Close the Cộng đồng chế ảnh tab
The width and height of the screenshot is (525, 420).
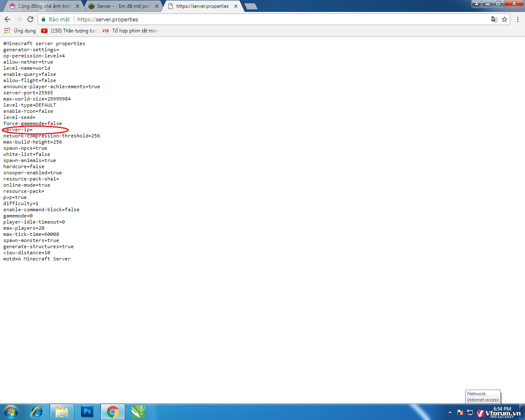tap(78, 6)
